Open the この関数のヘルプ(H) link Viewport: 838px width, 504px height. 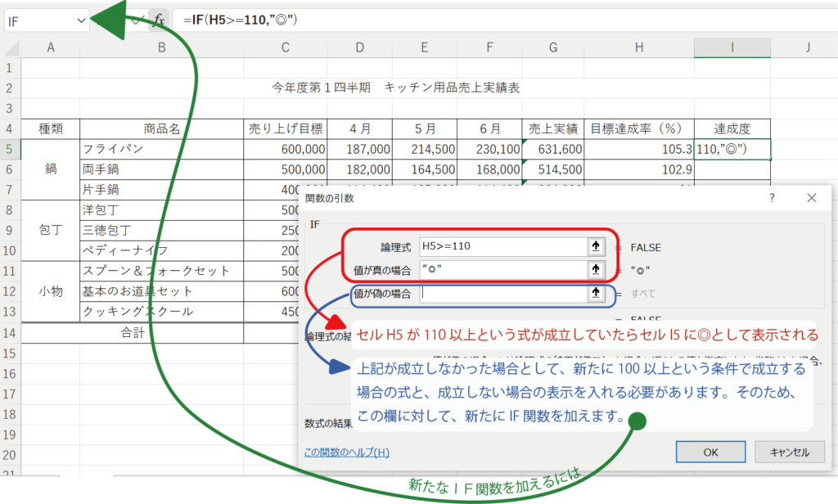tap(346, 452)
